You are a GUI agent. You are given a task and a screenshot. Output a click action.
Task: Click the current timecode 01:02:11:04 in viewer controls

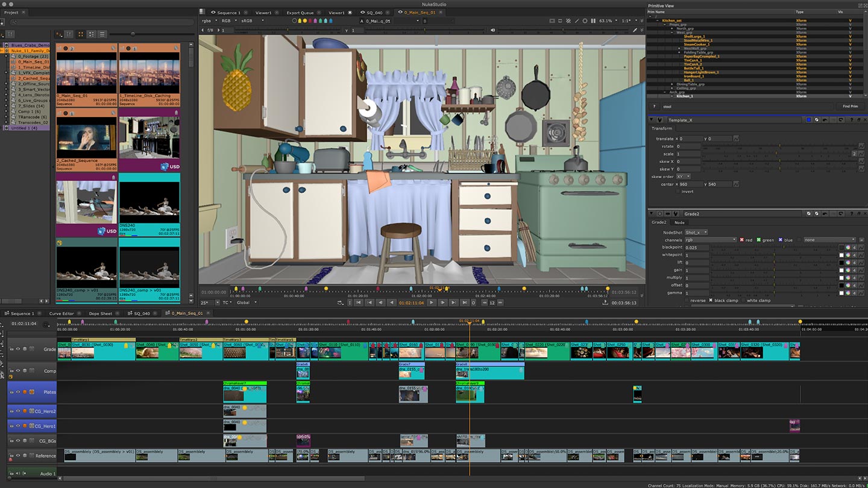coord(412,302)
